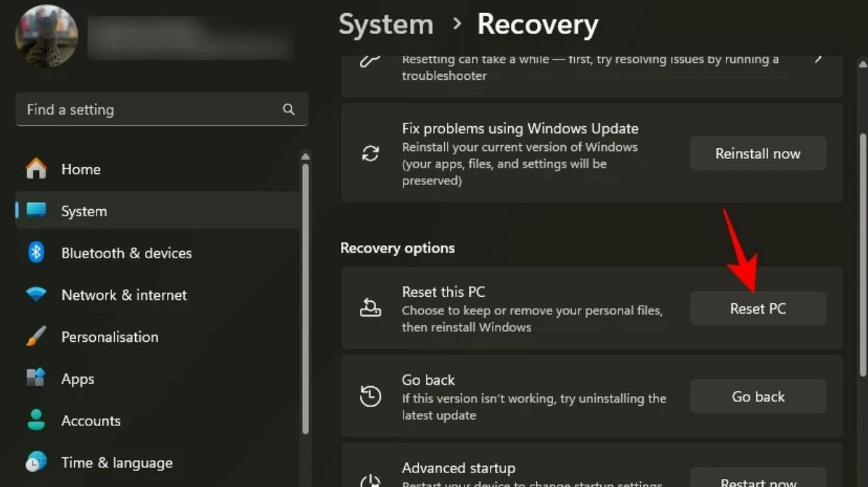Viewport: 868px width, 487px height.
Task: Open the Recovery breadcrumb item
Action: [x=537, y=24]
